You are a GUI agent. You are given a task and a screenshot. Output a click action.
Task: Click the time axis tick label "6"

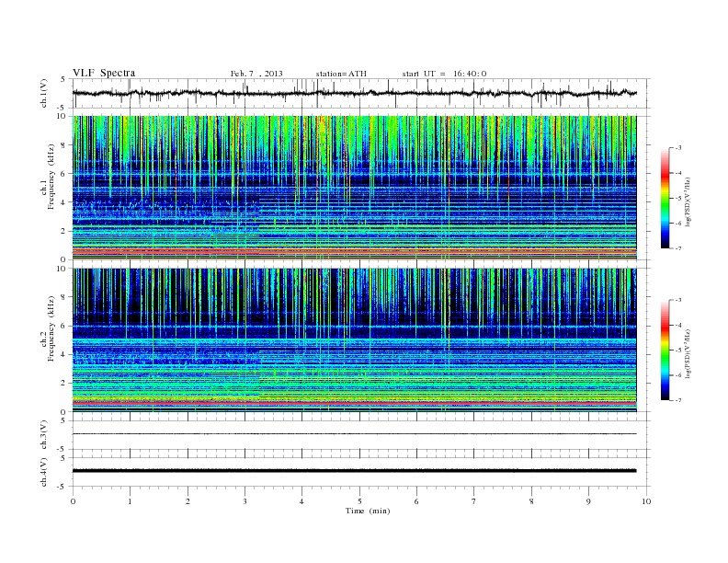tap(416, 501)
